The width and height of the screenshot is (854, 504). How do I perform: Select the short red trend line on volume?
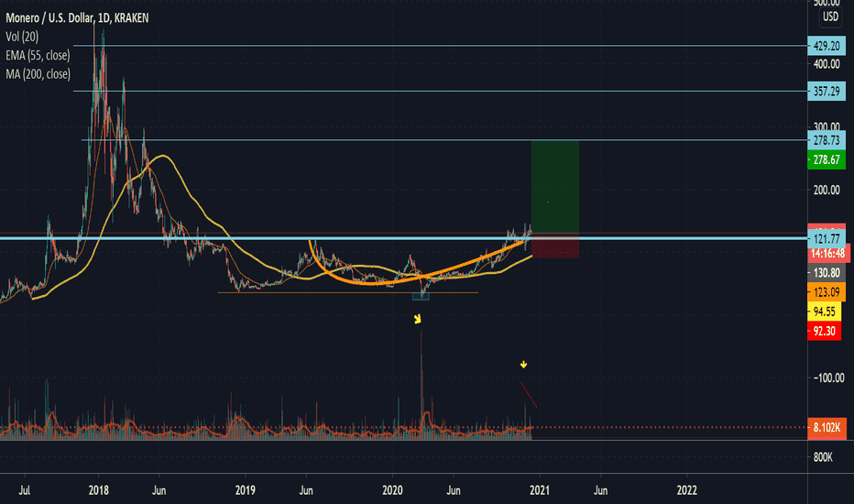pyautogui.click(x=529, y=394)
